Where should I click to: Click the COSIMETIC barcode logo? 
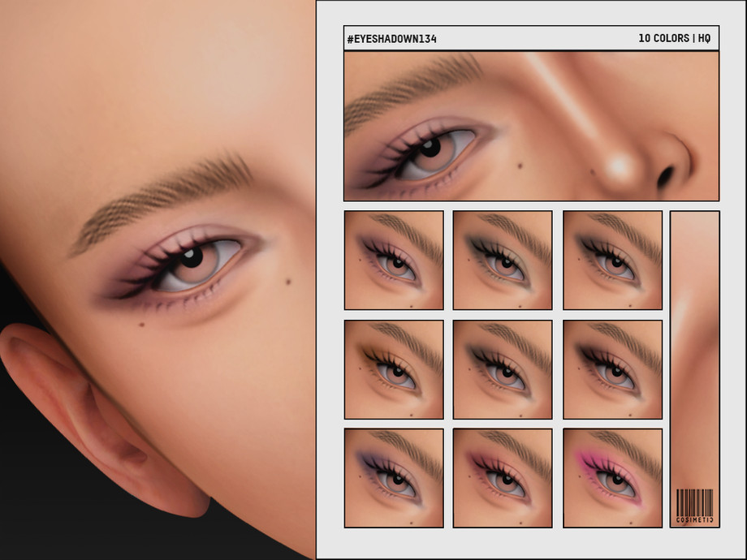click(x=694, y=506)
